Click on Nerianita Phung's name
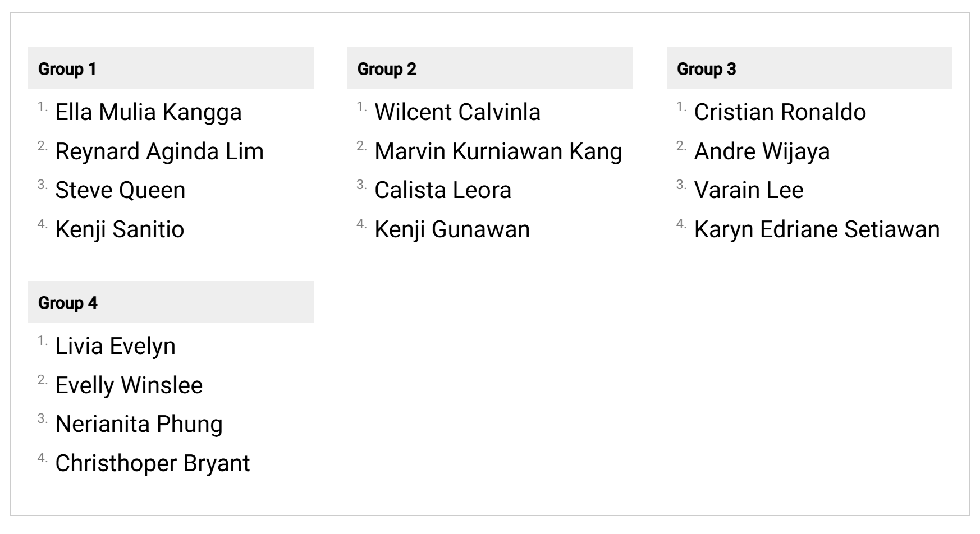The image size is (980, 534). [x=139, y=424]
